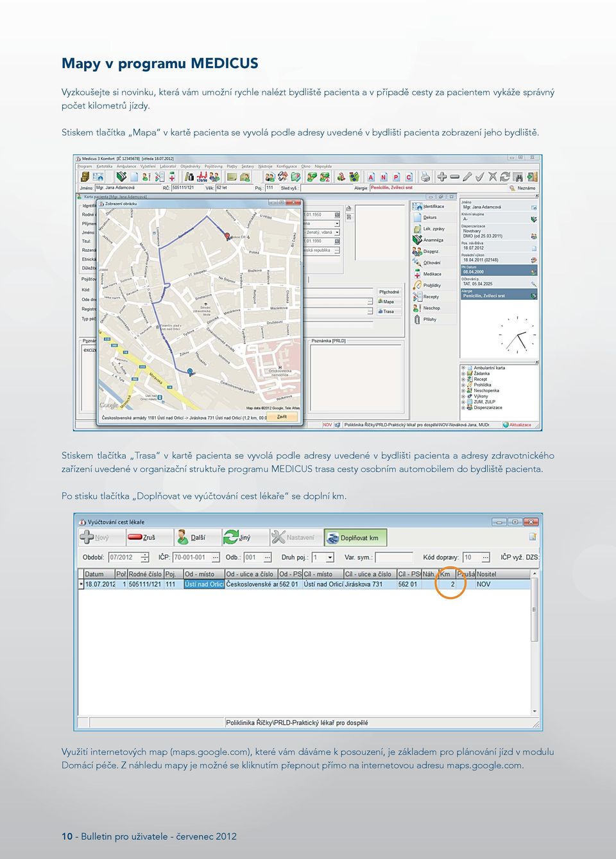The height and width of the screenshot is (859, 616).
Task: Select the Ústí nad Orlicí Od-místo cell
Action: tap(204, 584)
